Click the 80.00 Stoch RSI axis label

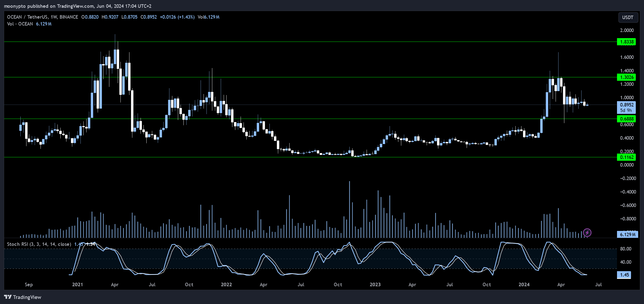tap(626, 249)
